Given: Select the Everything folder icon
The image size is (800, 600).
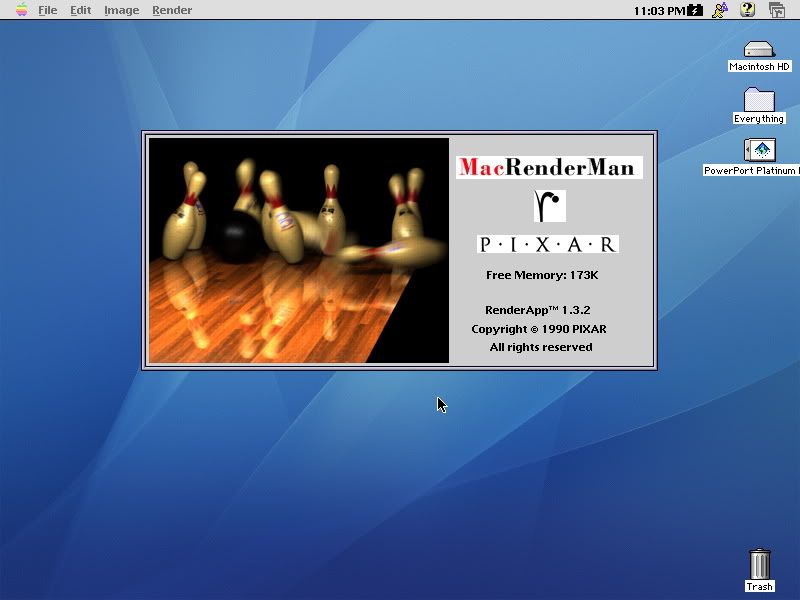Looking at the screenshot, I should click(759, 99).
